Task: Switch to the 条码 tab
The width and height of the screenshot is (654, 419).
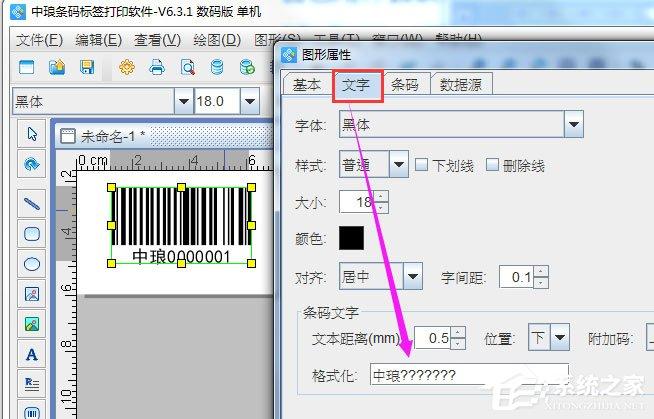Action: point(405,85)
